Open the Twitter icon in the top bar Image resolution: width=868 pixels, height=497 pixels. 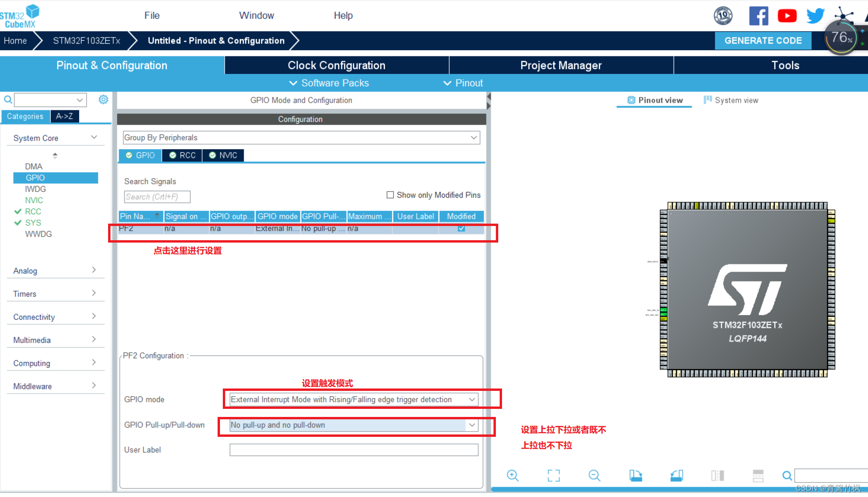click(x=815, y=15)
